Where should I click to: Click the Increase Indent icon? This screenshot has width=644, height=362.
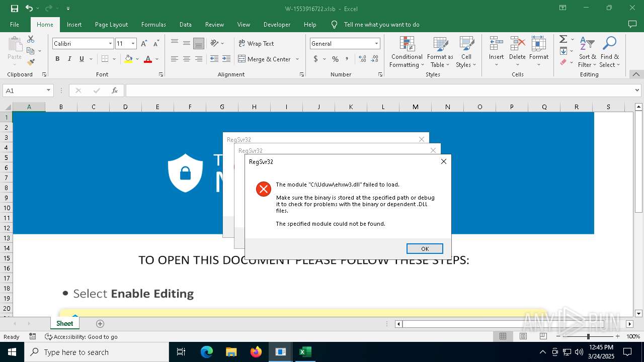(x=226, y=59)
